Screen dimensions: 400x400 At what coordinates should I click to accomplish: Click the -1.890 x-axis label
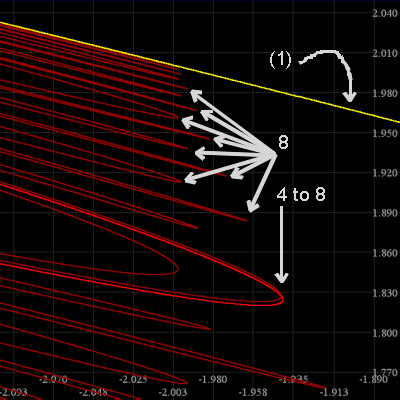[373, 379]
